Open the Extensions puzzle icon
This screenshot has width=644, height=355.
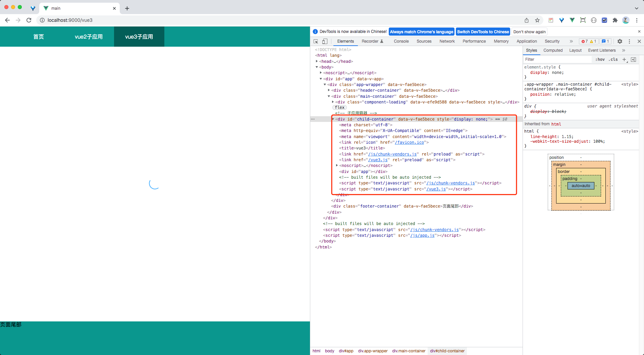click(615, 20)
